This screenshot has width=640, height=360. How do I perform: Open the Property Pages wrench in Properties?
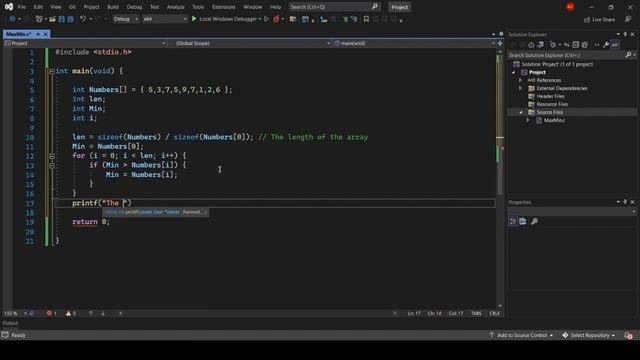tap(534, 221)
